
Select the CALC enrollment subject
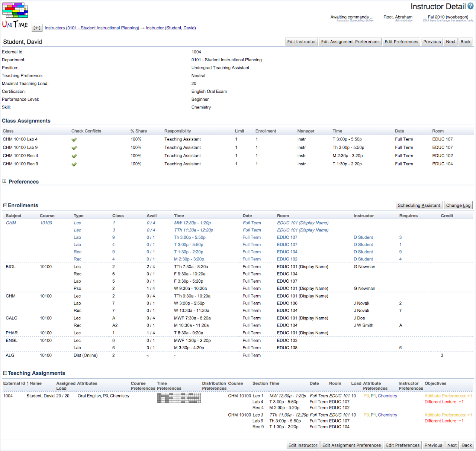point(12,318)
